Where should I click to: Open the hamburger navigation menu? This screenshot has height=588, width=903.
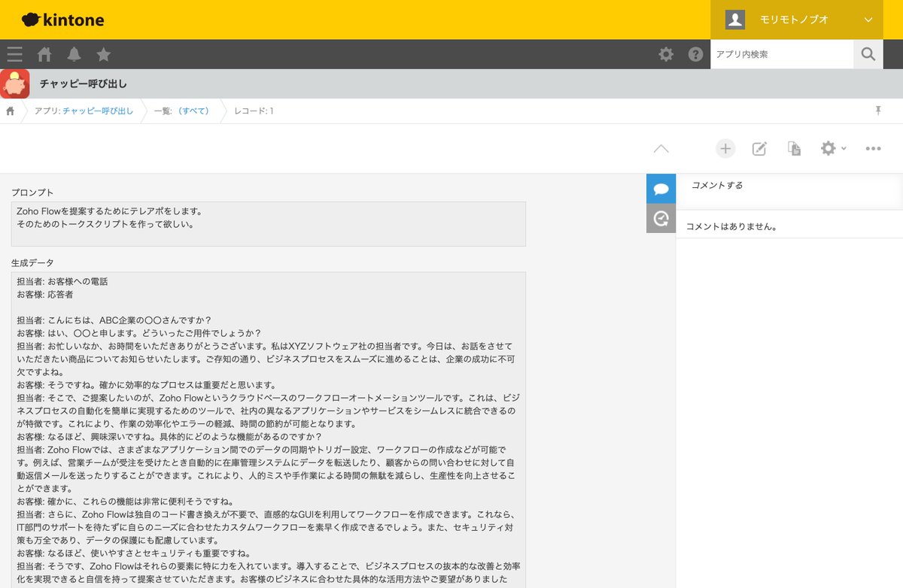tap(14, 54)
